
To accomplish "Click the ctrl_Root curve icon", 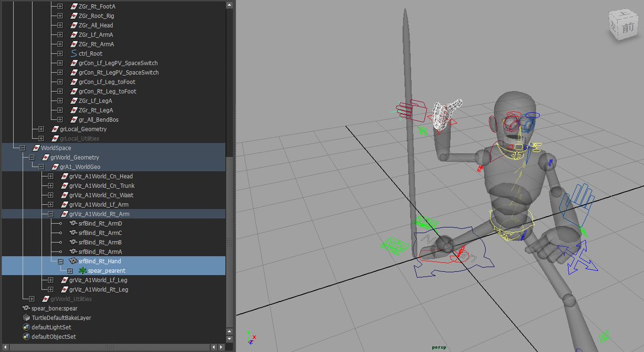I will tap(74, 54).
